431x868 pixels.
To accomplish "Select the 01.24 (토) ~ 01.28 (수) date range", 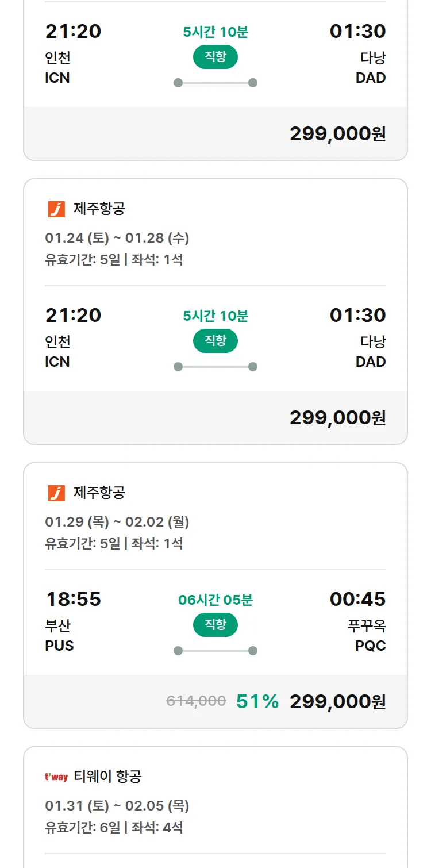I will click(x=117, y=238).
